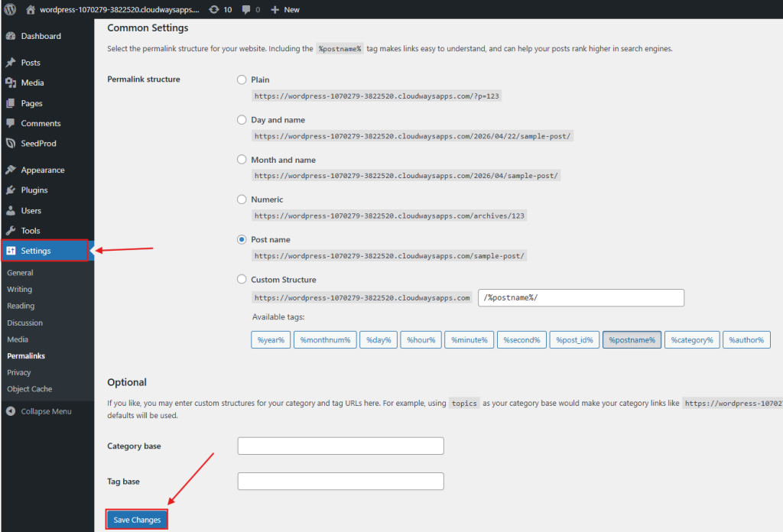The image size is (783, 532).
Task: Select the Day and name radio button
Action: point(242,120)
